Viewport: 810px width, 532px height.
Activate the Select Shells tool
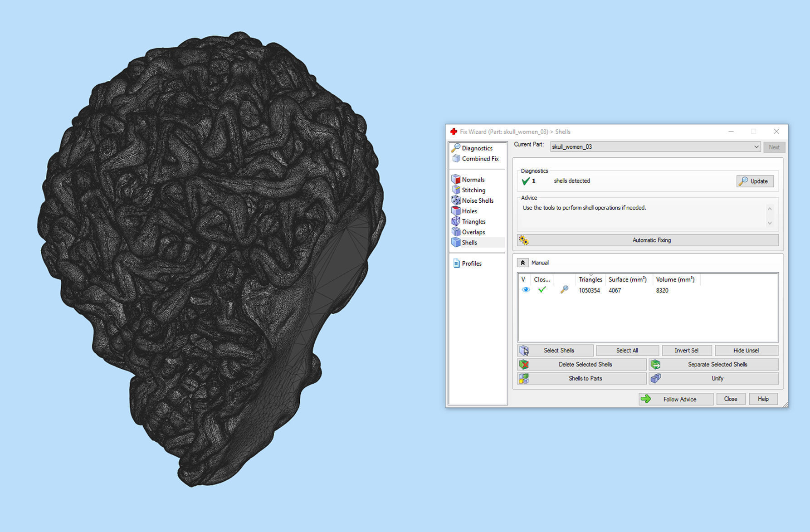pos(556,351)
